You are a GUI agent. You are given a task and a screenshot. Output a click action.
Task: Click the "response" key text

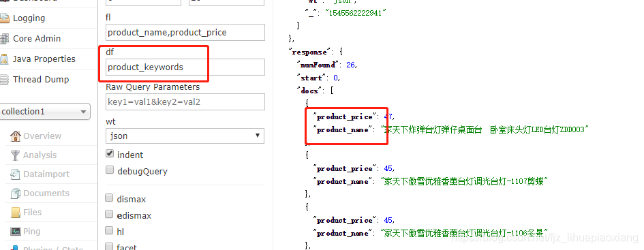(x=310, y=52)
